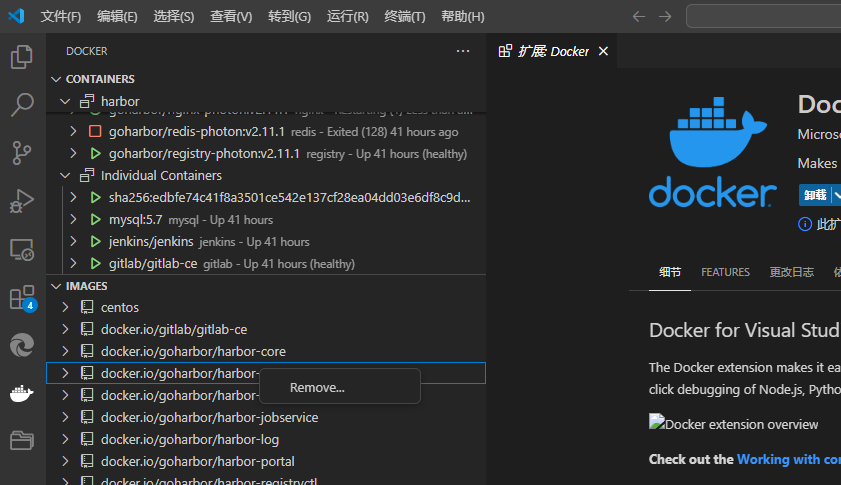Open the 选择(S) menu
This screenshot has height=485, width=841.
coord(173,17)
